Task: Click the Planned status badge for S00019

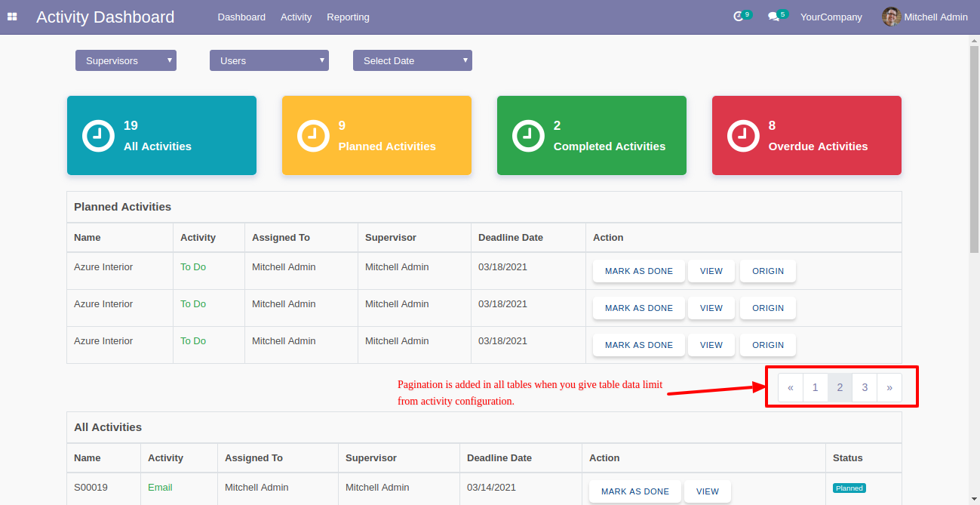Action: pos(849,488)
